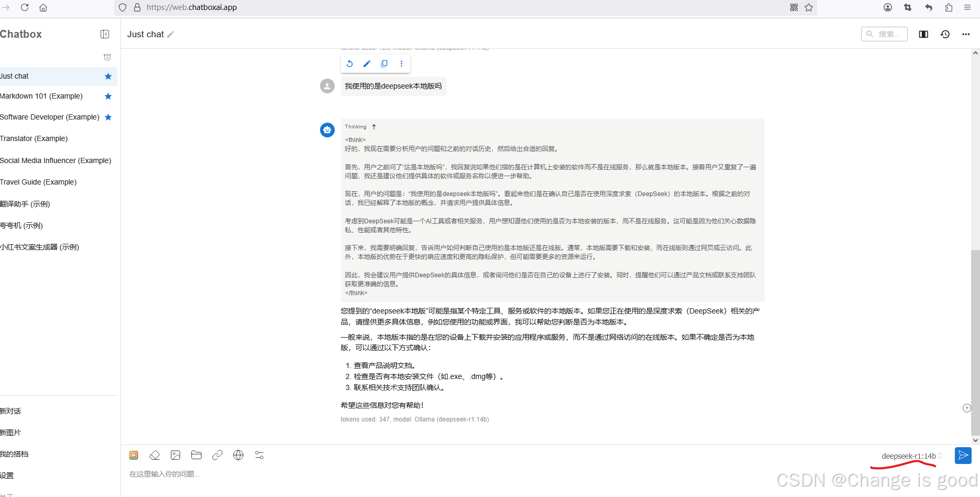
Task: Edit the message with pencil icon
Action: click(x=367, y=63)
